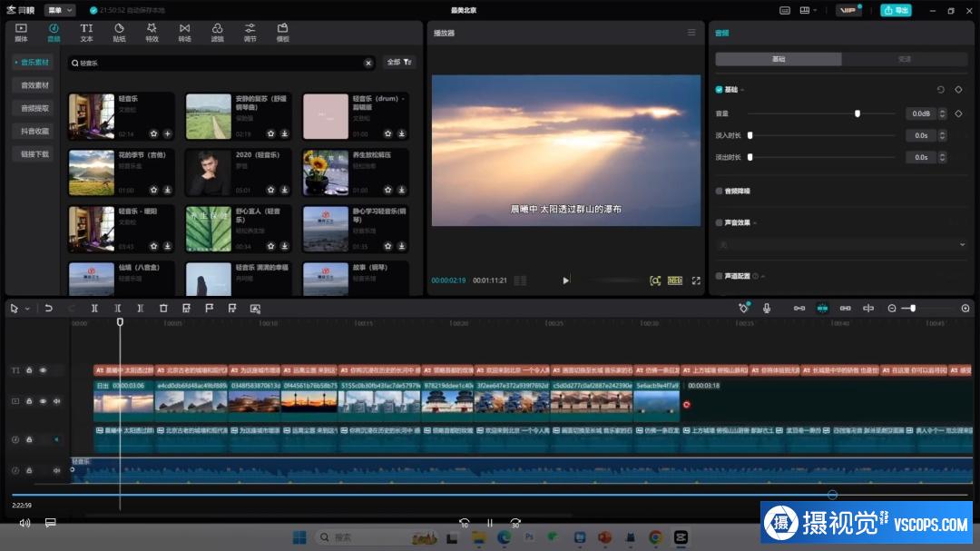Switch to the 媒体 media tab

21,33
